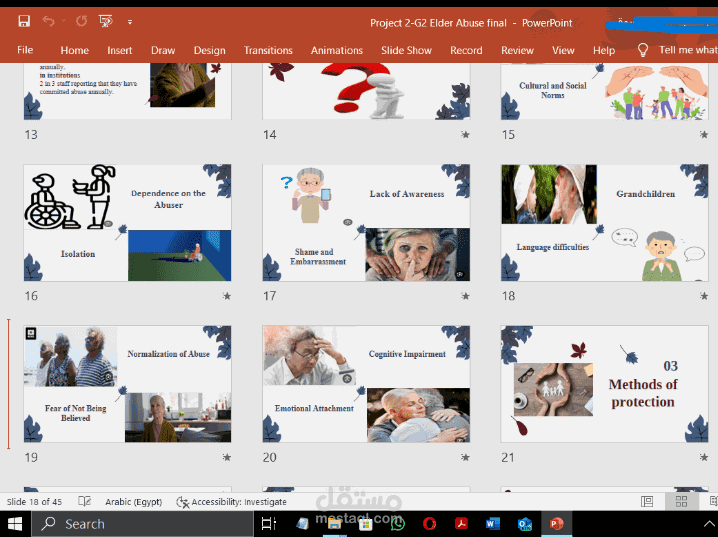Switch to the View tab

coord(563,50)
